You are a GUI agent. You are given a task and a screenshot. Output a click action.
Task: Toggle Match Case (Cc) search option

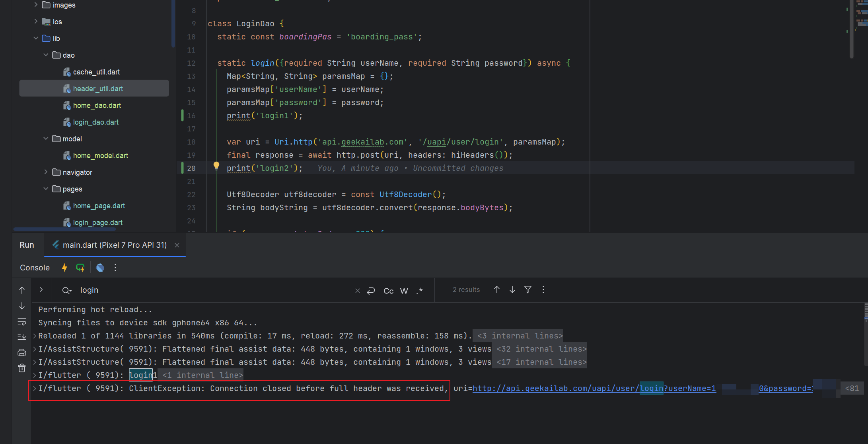coord(388,291)
